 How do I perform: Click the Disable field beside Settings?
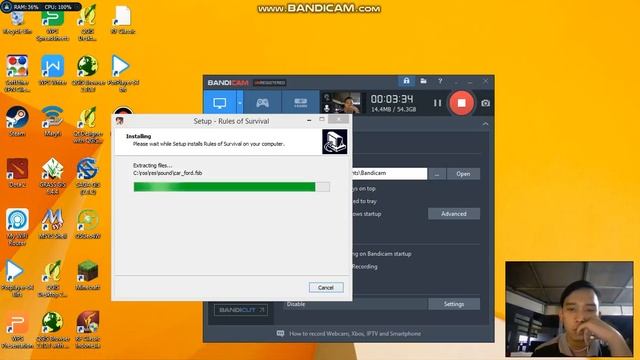356,304
